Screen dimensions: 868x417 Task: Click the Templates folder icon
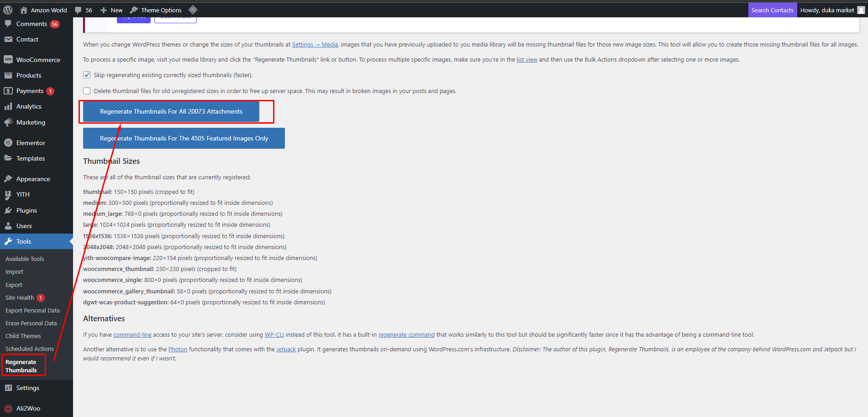[8, 158]
